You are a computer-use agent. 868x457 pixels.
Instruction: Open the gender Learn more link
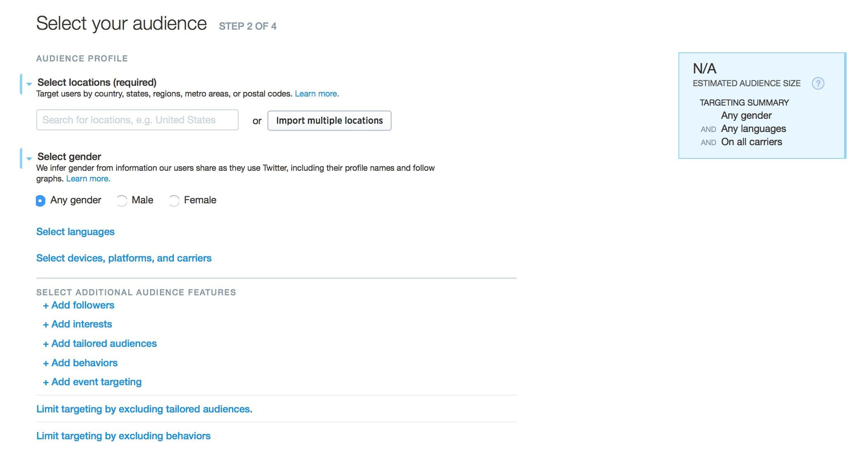click(x=88, y=179)
